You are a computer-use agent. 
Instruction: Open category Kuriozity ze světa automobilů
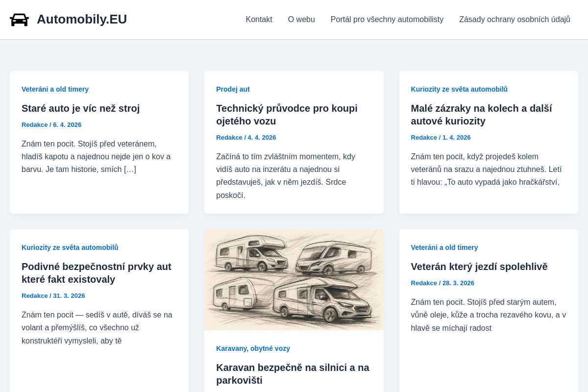459,89
